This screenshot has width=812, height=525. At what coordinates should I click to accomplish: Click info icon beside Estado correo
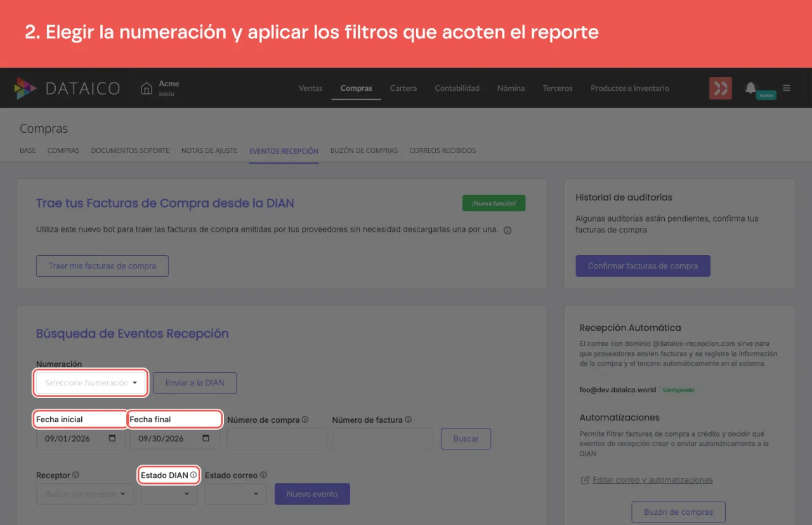point(263,475)
